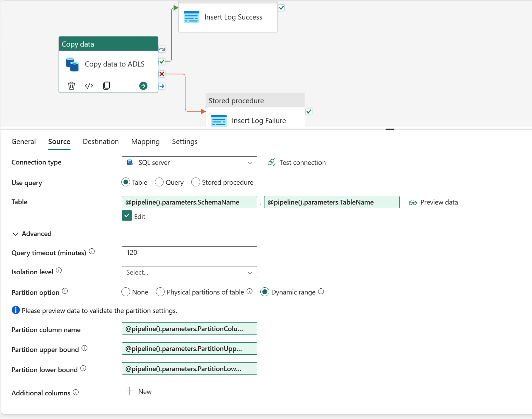This screenshot has width=532, height=419.
Task: Click the Insert Log Success stored procedure icon
Action: [192, 17]
